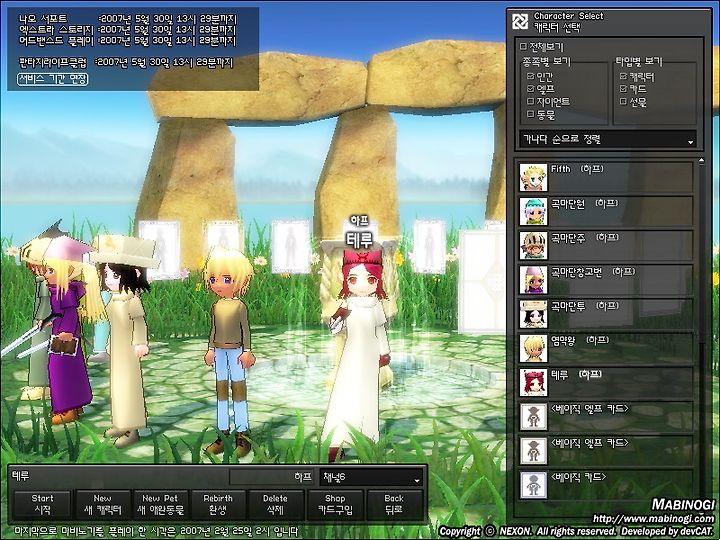Select the 염악왕 character portrait icon
The image size is (720, 540).
coord(533,348)
